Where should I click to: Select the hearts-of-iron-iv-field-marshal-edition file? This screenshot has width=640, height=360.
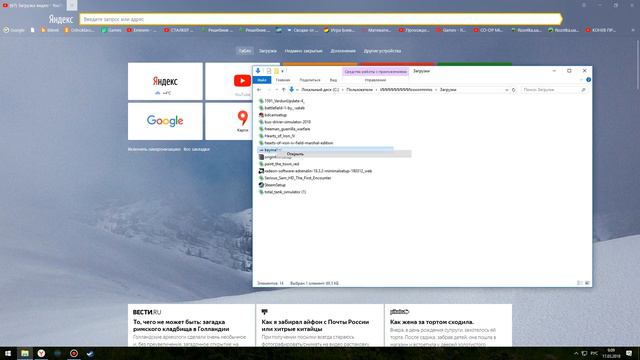(298, 143)
